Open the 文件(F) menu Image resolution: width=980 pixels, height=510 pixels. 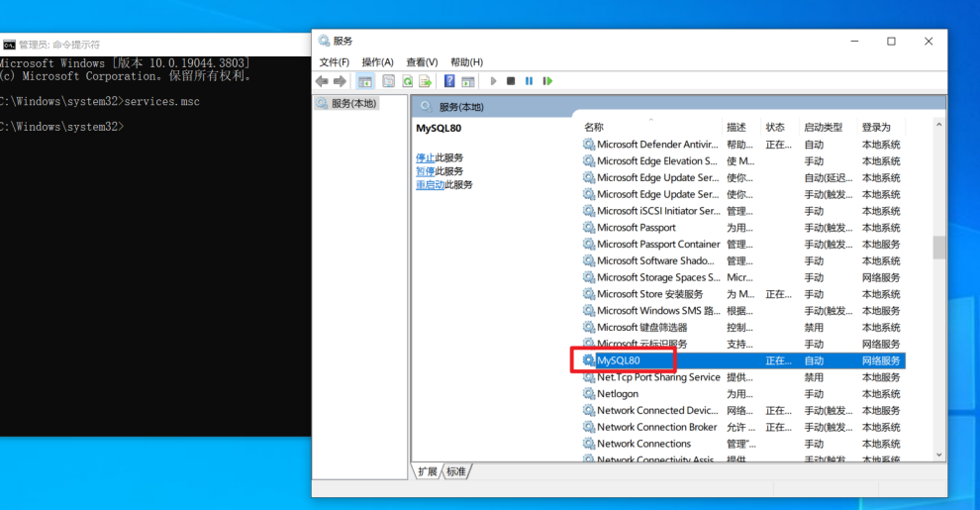tap(335, 61)
